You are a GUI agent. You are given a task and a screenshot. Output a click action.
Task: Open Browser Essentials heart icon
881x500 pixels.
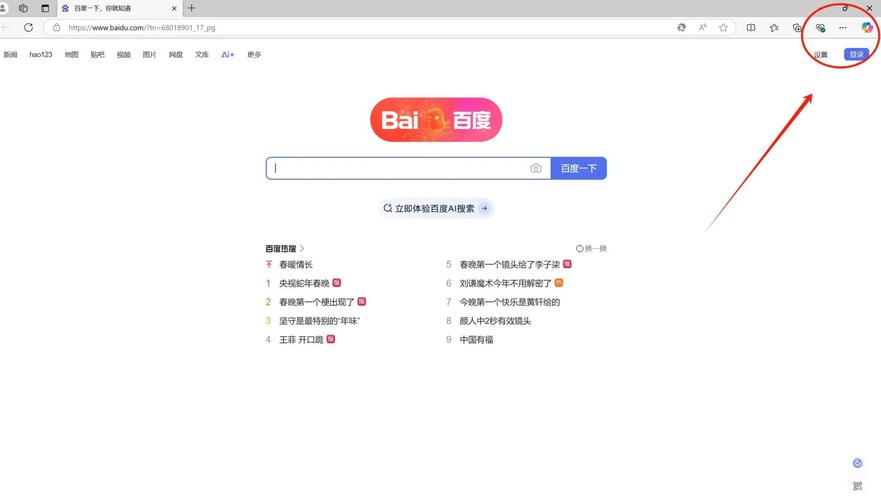click(x=820, y=28)
